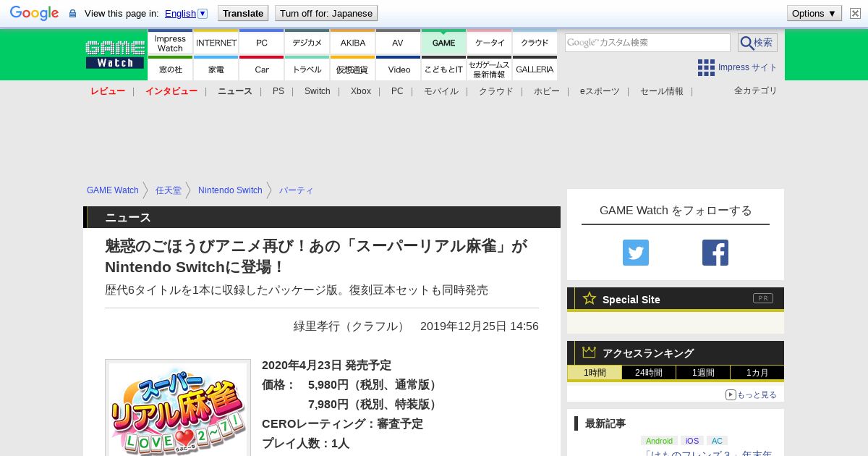Image resolution: width=868 pixels, height=456 pixels.
Task: Open the こどもとIT site tab
Action: click(444, 69)
